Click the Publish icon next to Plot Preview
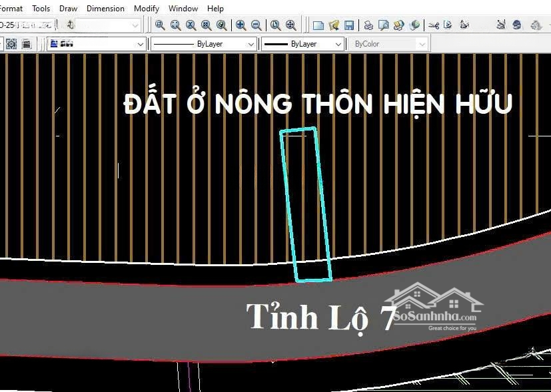 399,25
